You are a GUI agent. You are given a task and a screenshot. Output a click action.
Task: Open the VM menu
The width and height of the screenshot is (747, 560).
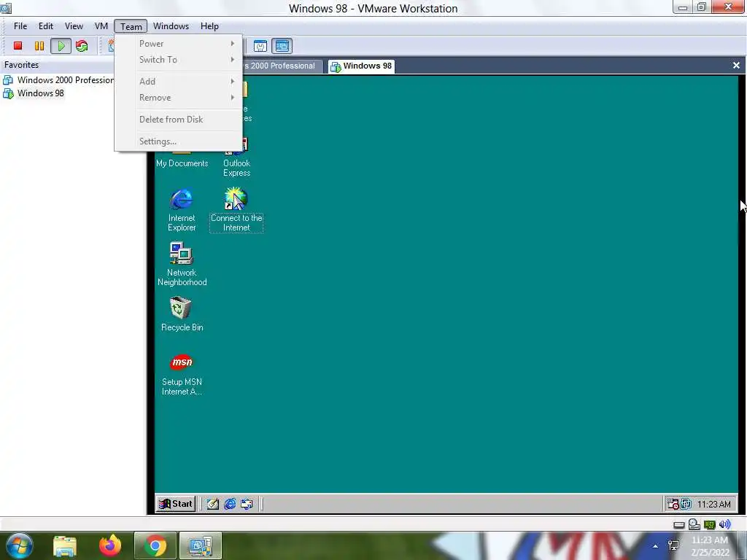pyautogui.click(x=101, y=26)
